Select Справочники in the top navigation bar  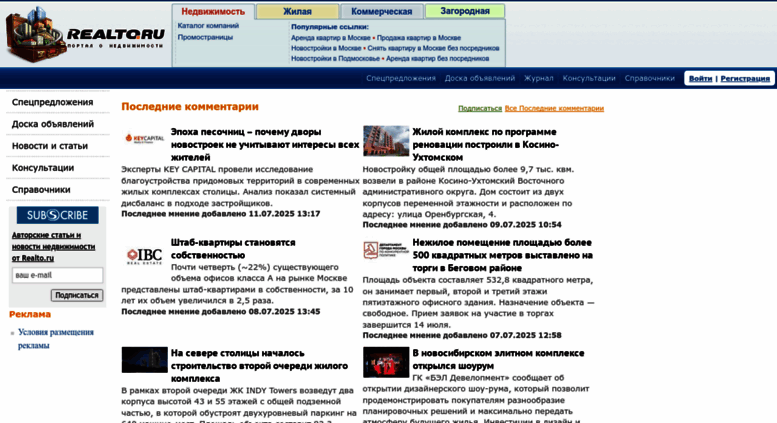pos(650,78)
